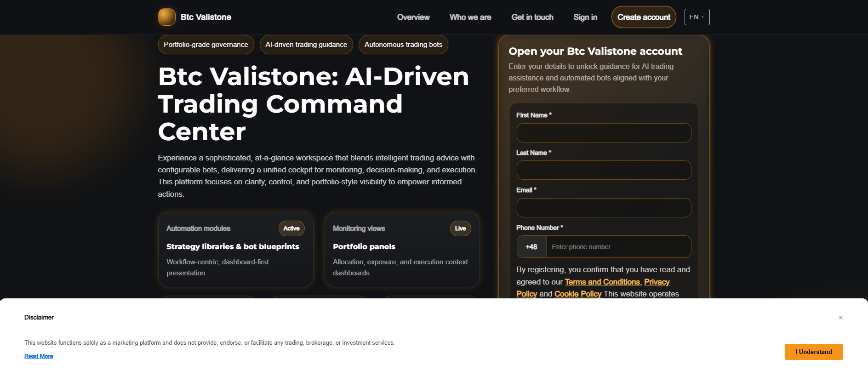Click the Live badge on Monitoring views

pyautogui.click(x=460, y=228)
